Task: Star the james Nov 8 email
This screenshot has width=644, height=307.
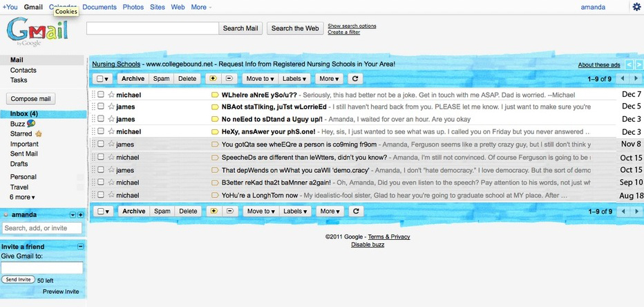Action: coord(111,145)
